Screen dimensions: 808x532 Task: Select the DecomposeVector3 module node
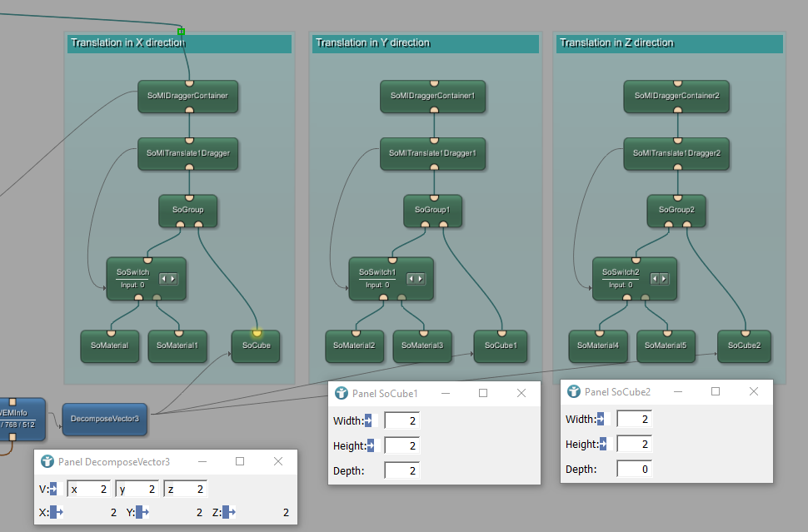click(x=104, y=419)
